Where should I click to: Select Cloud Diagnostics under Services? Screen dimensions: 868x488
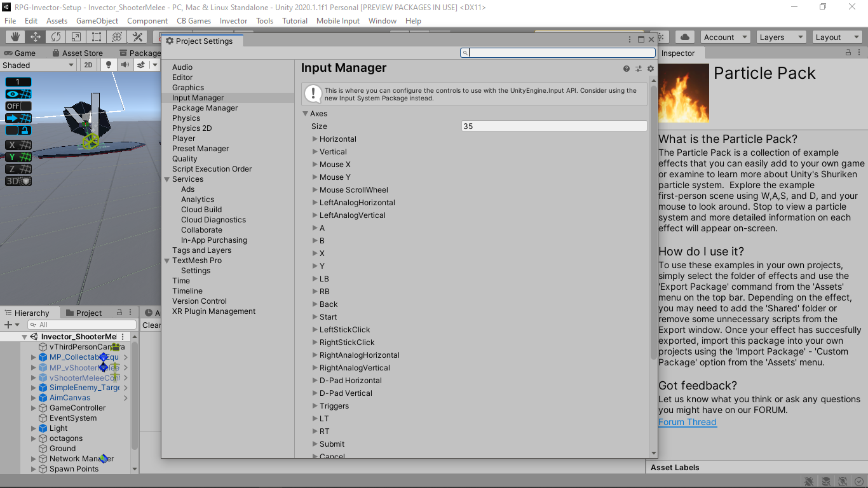[x=214, y=220]
